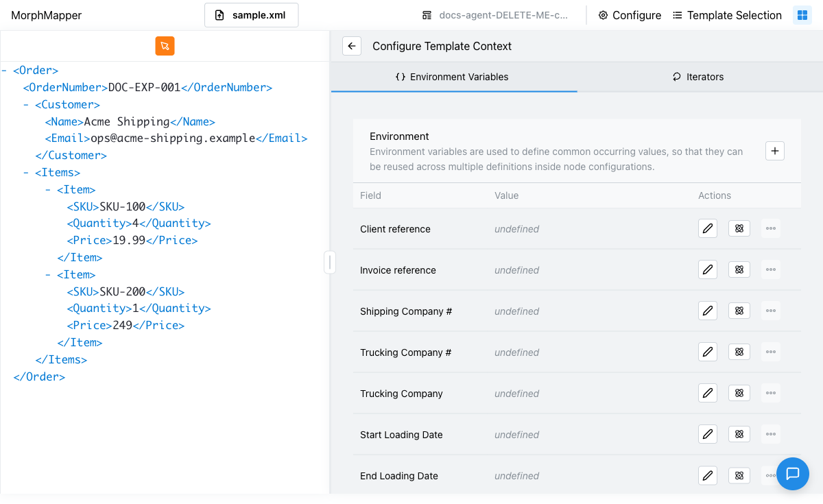
Task: Edit the End Loading Date variable
Action: pyautogui.click(x=708, y=475)
